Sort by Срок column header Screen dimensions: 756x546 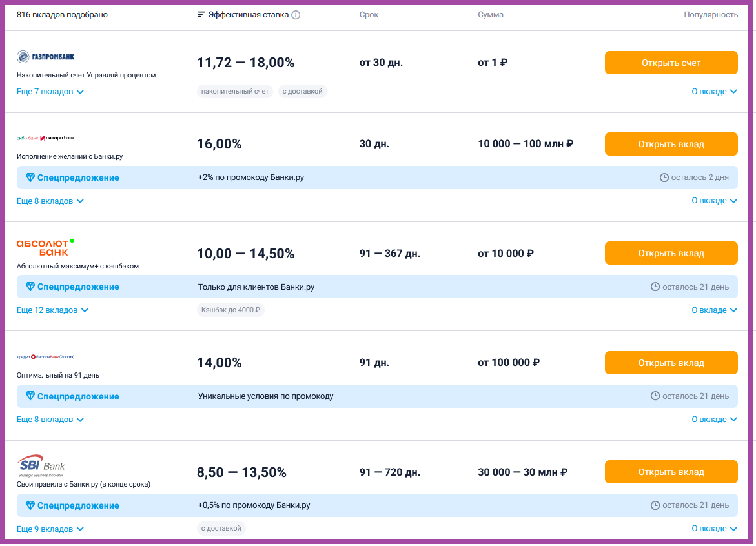(x=369, y=15)
